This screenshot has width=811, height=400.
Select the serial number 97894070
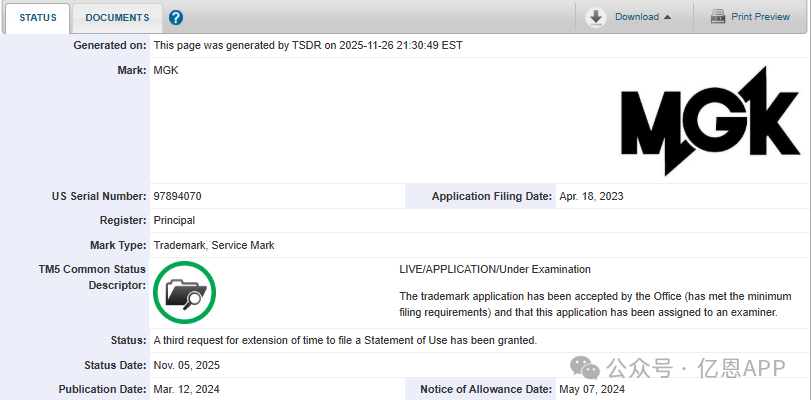pyautogui.click(x=177, y=196)
